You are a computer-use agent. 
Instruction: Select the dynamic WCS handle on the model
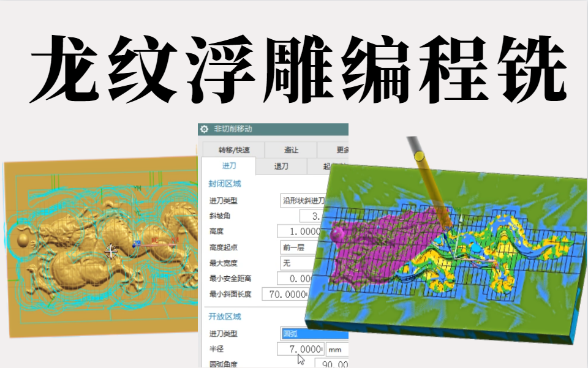(x=111, y=252)
